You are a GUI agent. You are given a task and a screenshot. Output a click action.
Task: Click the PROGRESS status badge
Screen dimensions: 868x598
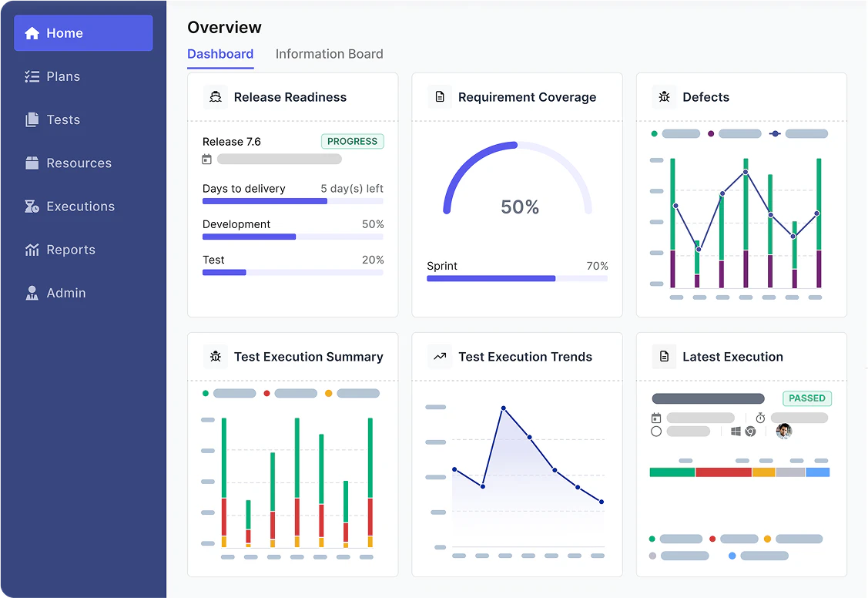[x=352, y=141]
